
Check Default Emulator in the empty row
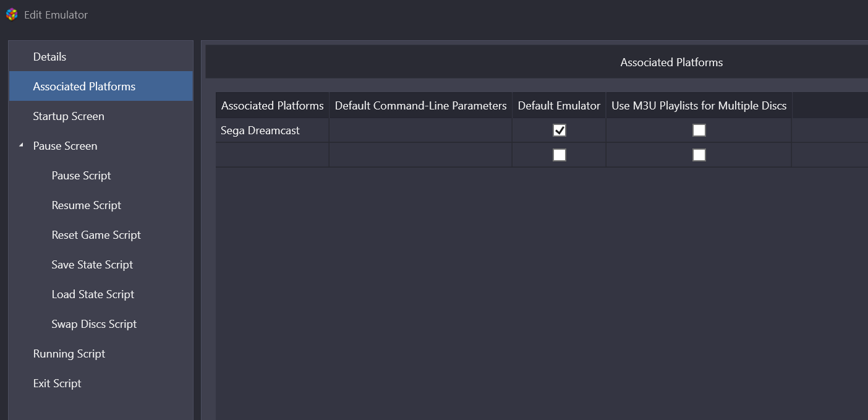coord(559,155)
